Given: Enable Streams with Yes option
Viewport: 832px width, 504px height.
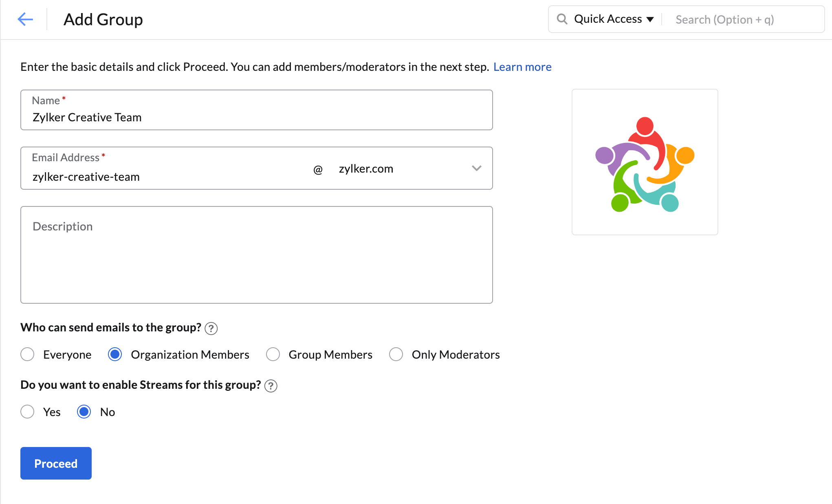Looking at the screenshot, I should 27,412.
